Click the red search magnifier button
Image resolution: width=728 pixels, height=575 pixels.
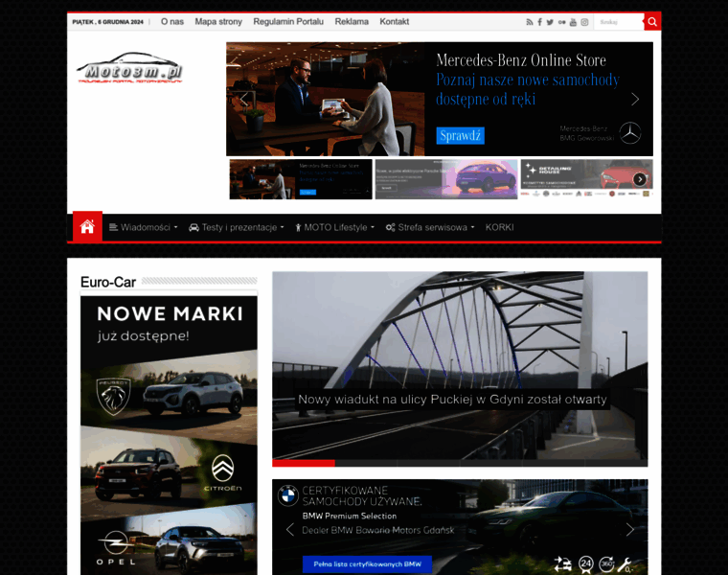pyautogui.click(x=652, y=22)
